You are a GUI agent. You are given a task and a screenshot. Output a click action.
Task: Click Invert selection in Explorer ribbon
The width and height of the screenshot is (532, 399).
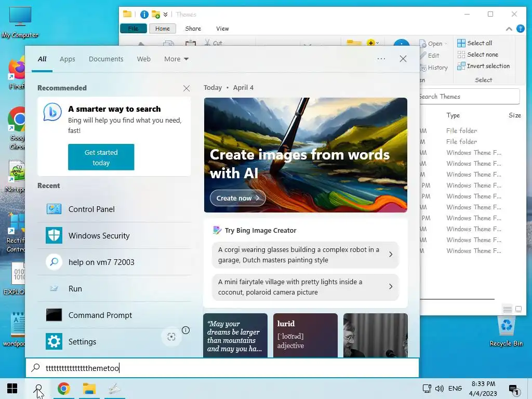pyautogui.click(x=484, y=66)
